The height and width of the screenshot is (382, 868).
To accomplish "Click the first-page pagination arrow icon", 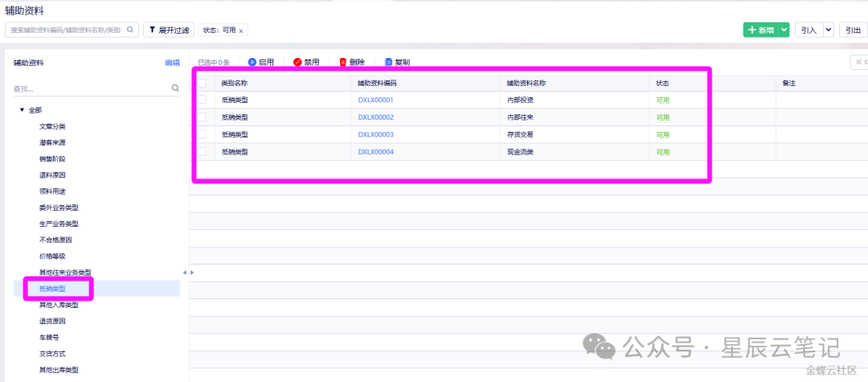I will click(859, 62).
